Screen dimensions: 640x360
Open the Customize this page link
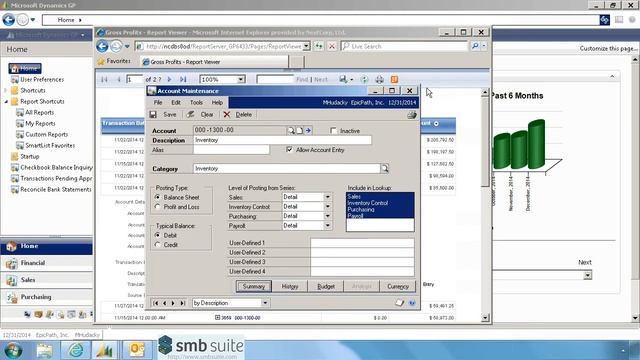609,48
